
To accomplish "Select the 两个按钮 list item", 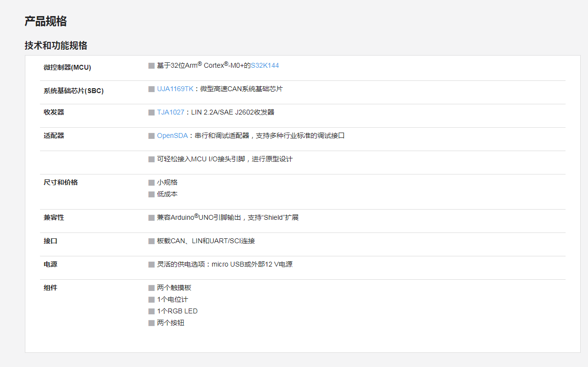I will click(x=171, y=323).
